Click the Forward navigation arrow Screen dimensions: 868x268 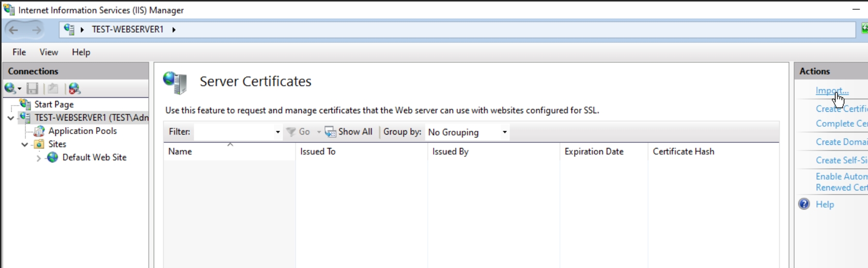(36, 30)
